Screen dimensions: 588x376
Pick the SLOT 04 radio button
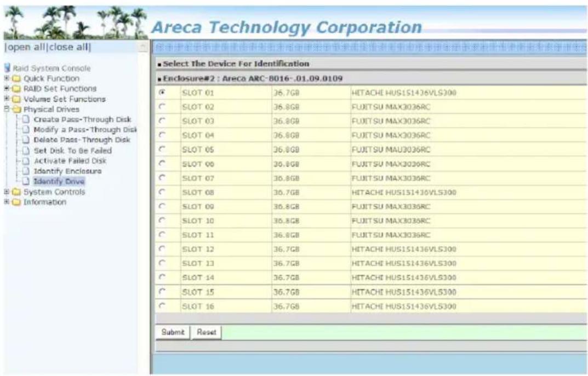coord(162,135)
